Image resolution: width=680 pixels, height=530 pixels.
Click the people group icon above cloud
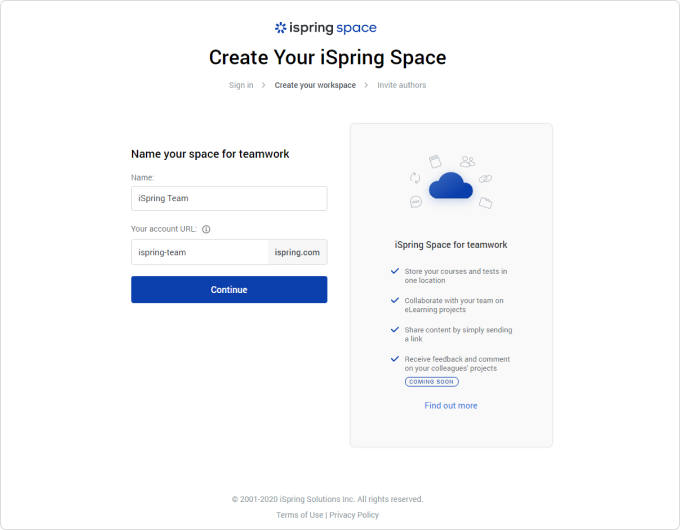pos(467,160)
